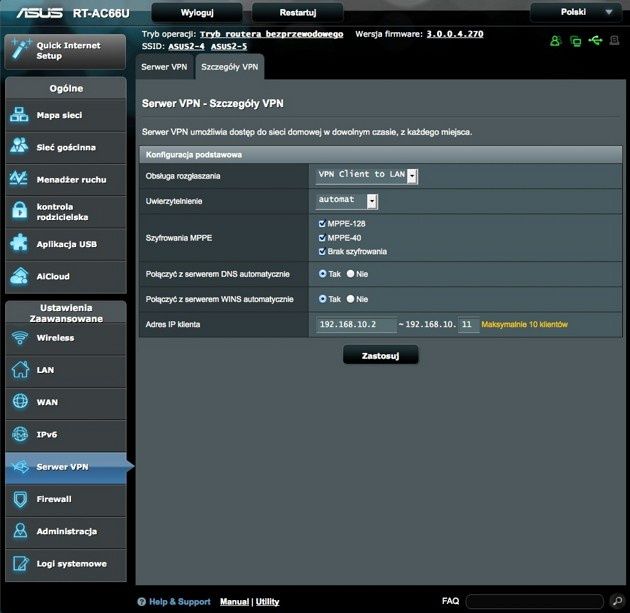This screenshot has height=613, width=630.
Task: Click the Zastosuj apply button
Action: coord(380,355)
